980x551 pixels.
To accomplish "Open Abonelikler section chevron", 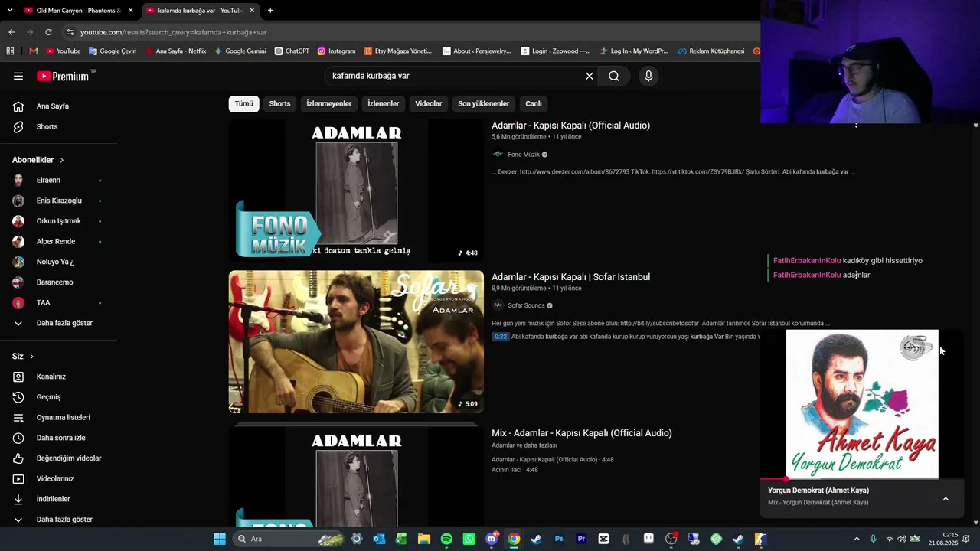I will (61, 160).
